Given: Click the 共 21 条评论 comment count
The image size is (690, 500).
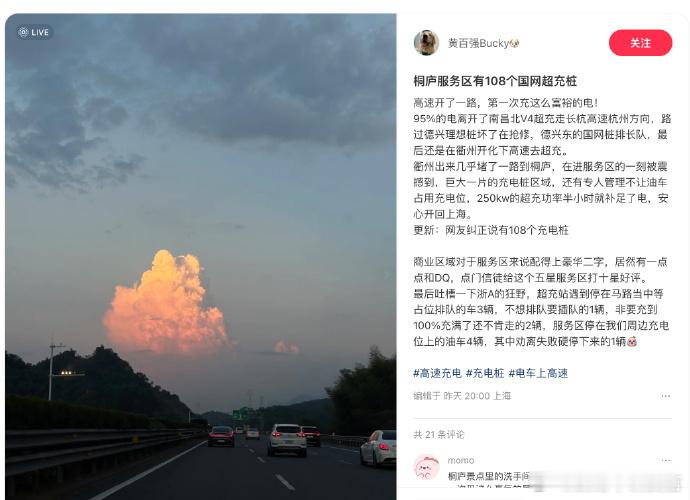Looking at the screenshot, I should (x=439, y=435).
